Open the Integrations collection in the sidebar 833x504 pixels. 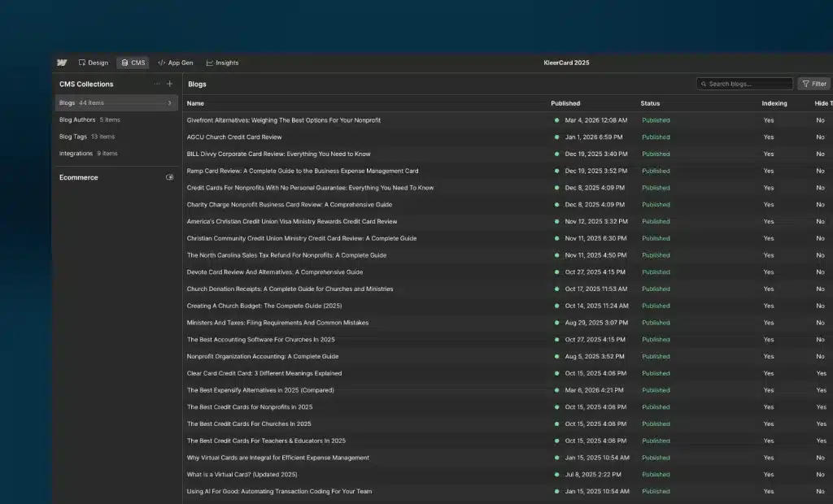76,154
